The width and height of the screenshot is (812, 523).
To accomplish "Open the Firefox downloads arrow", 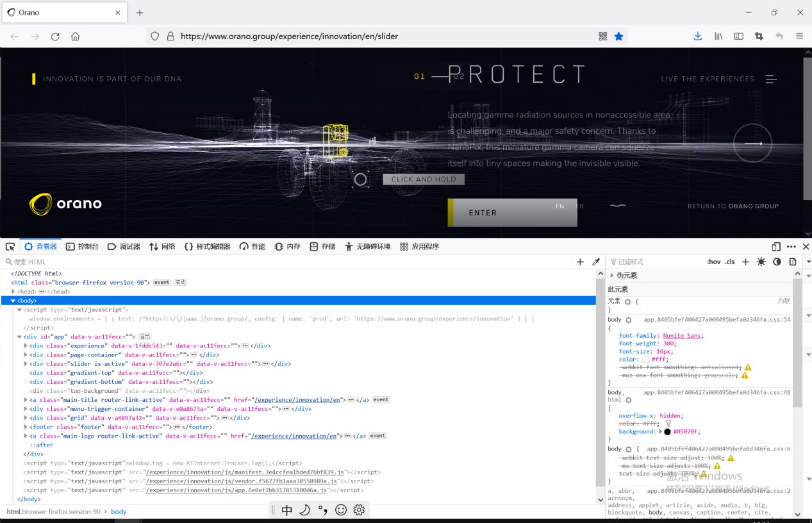I will 698,37.
